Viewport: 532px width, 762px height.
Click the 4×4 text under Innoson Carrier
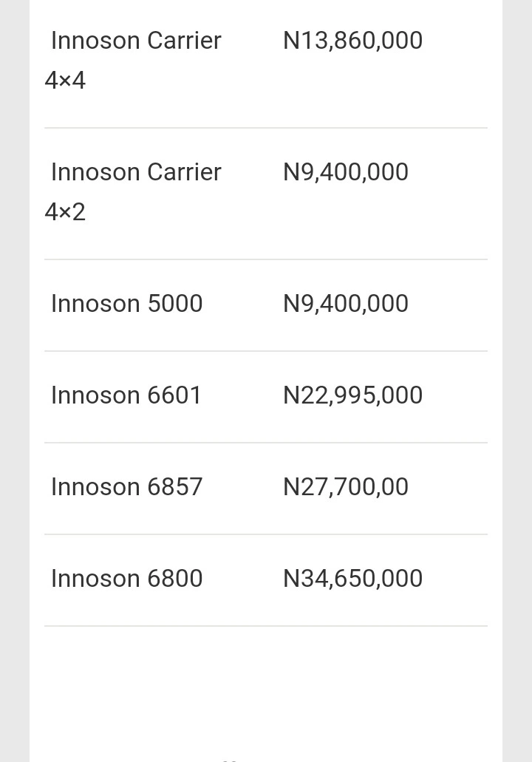65,80
